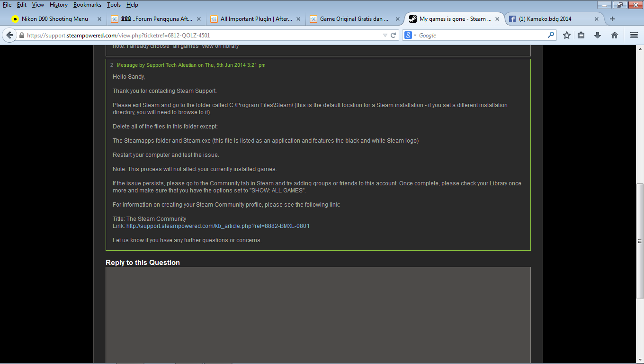Open the URL history dropdown arrow
Viewport: 644px width, 364px height.
pos(385,36)
